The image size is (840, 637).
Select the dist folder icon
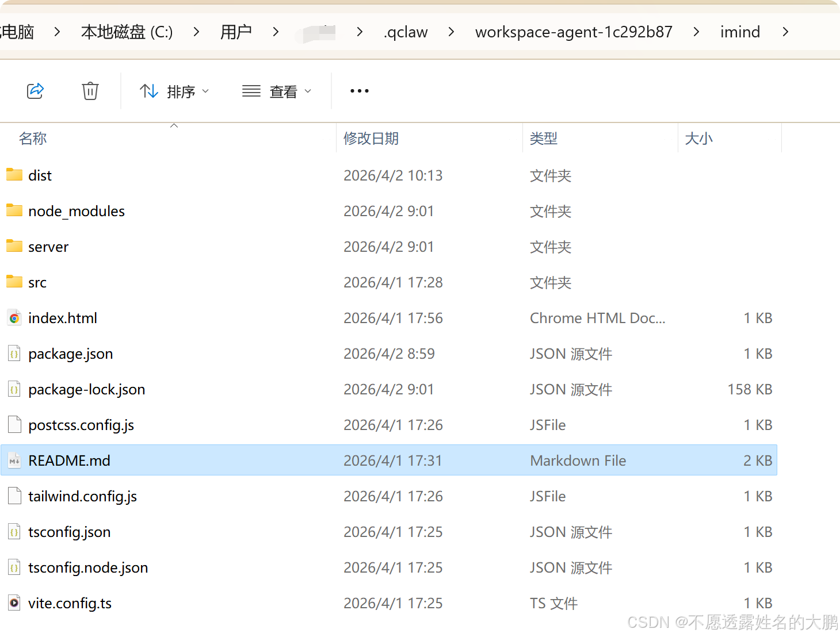[14, 175]
